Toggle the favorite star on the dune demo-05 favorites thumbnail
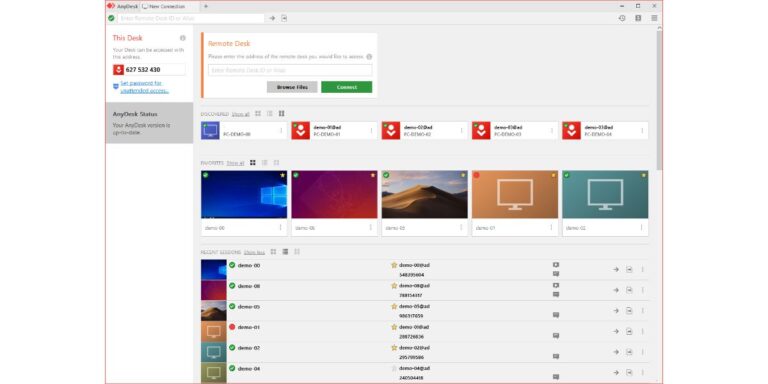 (x=463, y=175)
